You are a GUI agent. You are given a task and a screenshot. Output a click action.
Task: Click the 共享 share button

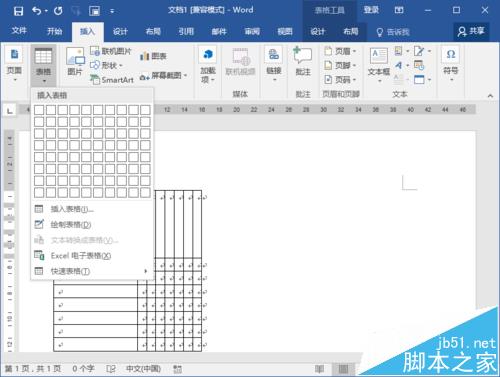coord(471,31)
